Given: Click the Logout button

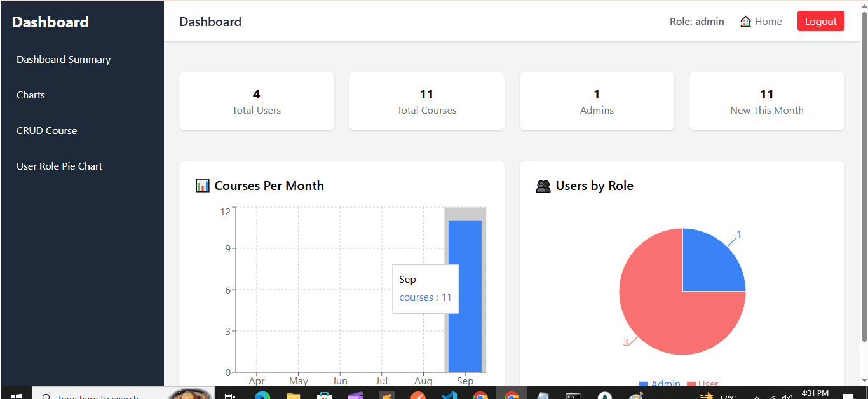Looking at the screenshot, I should point(820,21).
